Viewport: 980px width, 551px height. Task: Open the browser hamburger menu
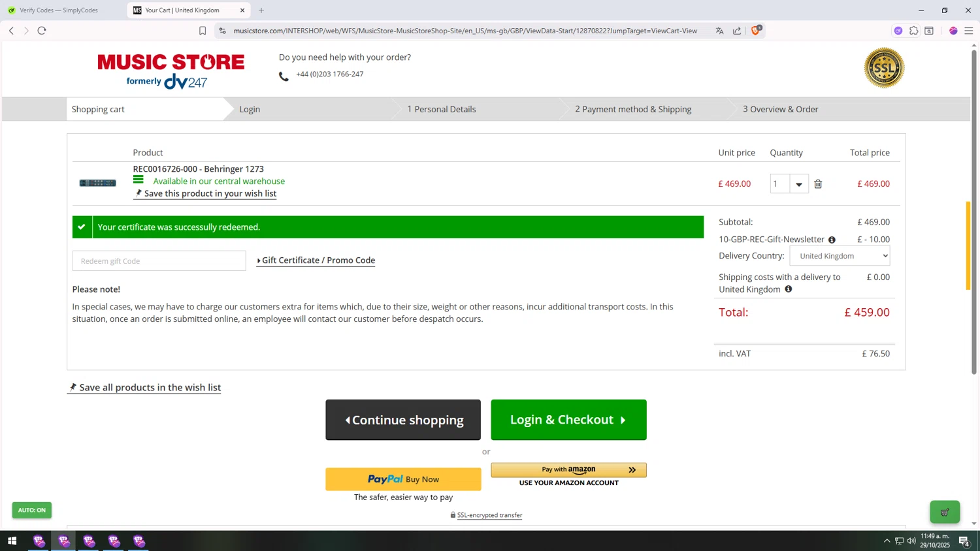coord(969,31)
